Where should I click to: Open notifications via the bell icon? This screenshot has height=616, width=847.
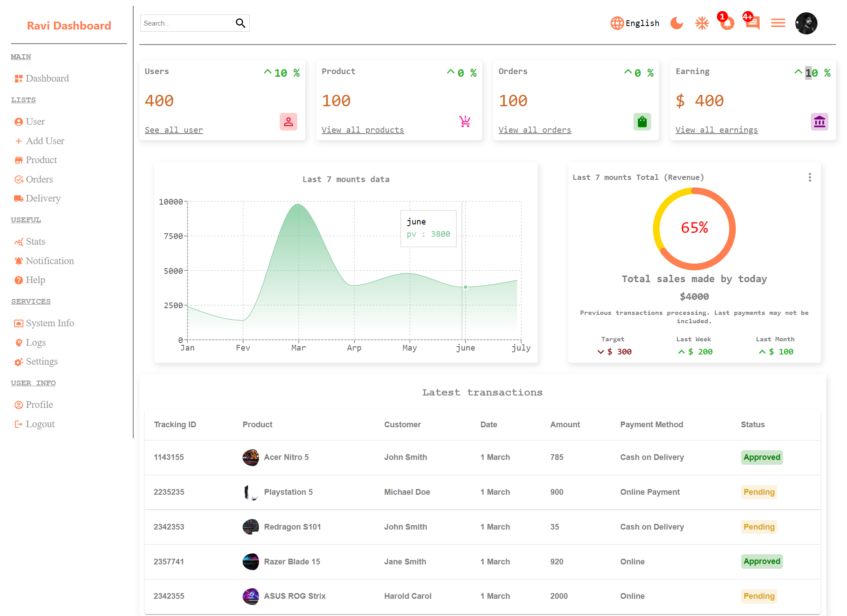[x=726, y=23]
